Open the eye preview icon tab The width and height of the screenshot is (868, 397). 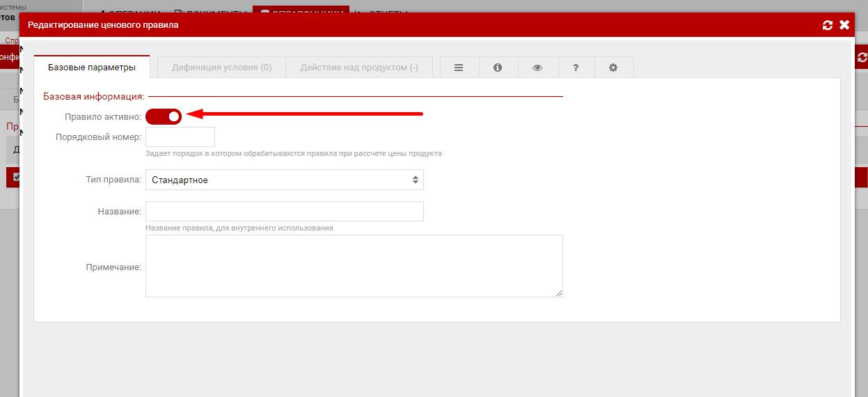tap(537, 68)
